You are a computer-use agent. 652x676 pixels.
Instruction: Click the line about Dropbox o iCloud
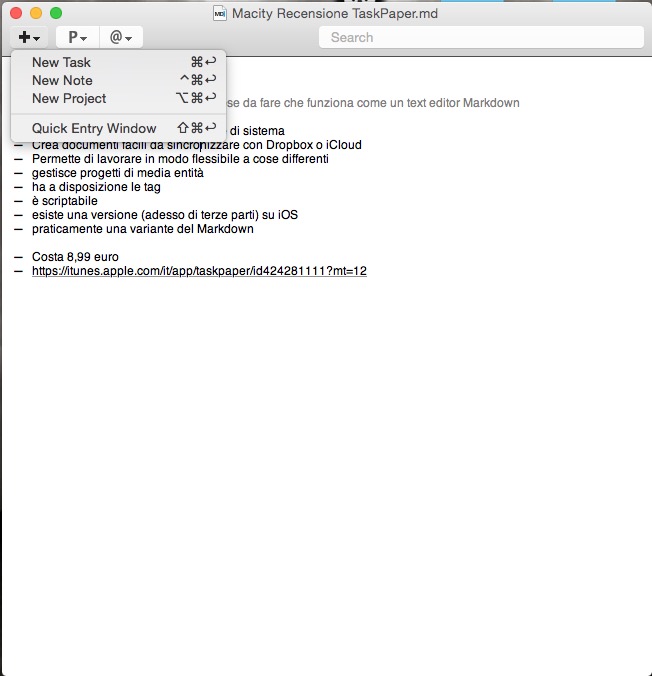[x=197, y=145]
